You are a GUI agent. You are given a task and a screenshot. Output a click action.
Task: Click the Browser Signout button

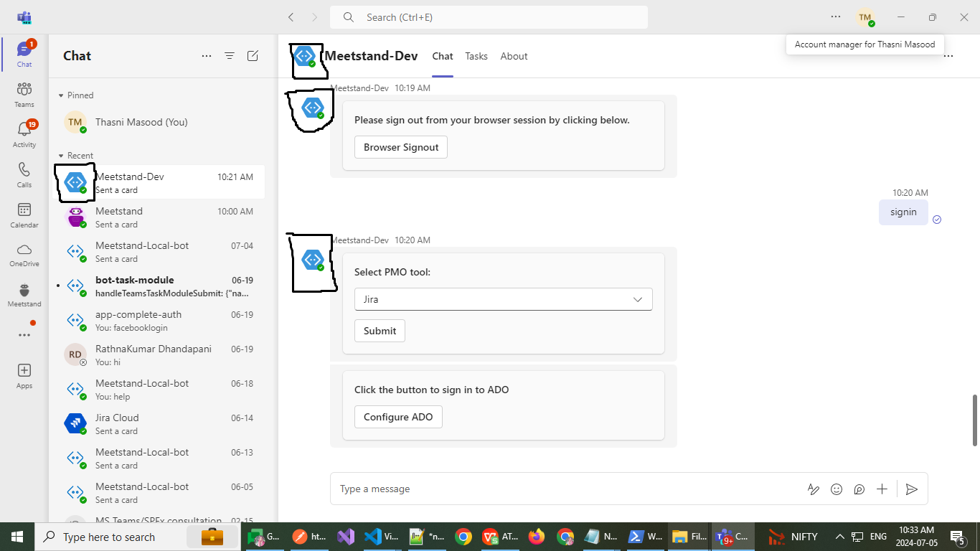(x=401, y=147)
